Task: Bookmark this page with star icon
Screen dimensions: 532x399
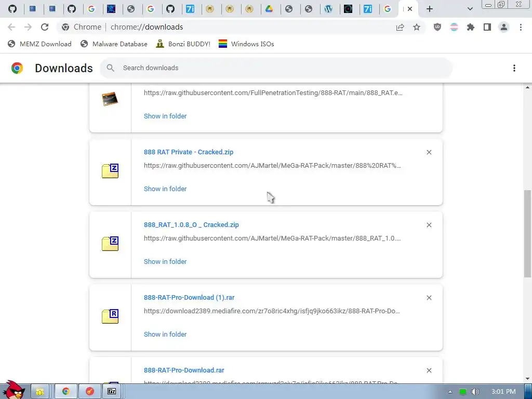Action: point(417,27)
